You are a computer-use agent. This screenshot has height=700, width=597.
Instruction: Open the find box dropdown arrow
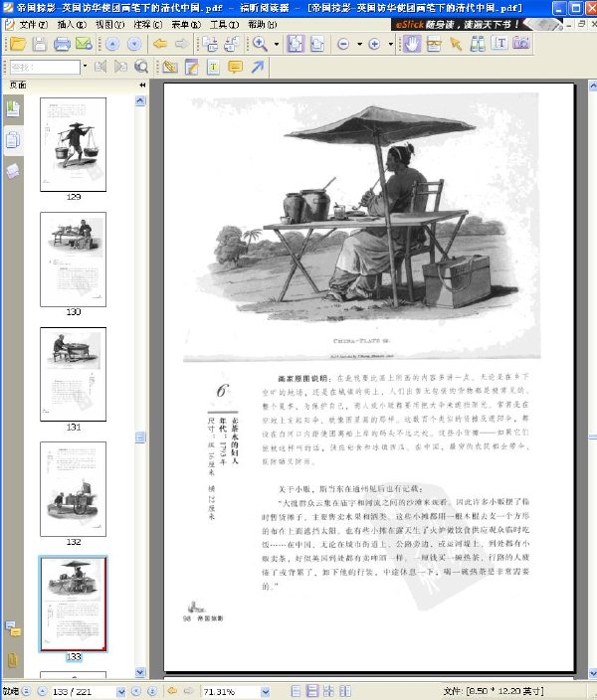(85, 67)
